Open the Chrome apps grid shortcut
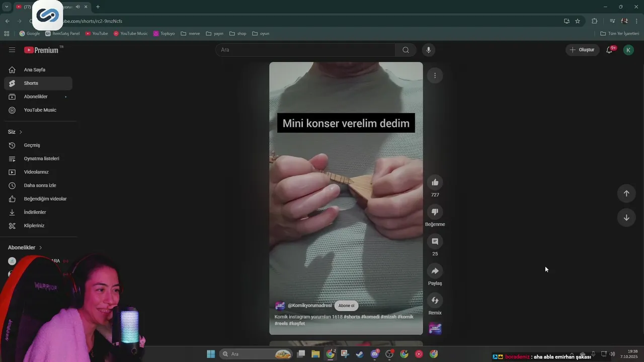The height and width of the screenshot is (362, 644). pyautogui.click(x=7, y=34)
